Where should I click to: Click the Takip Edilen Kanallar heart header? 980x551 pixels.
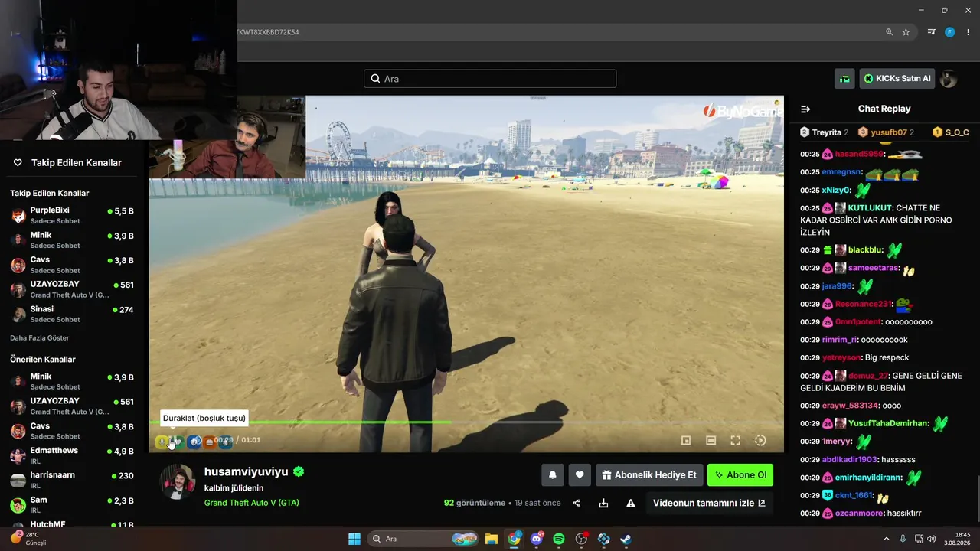coord(67,163)
